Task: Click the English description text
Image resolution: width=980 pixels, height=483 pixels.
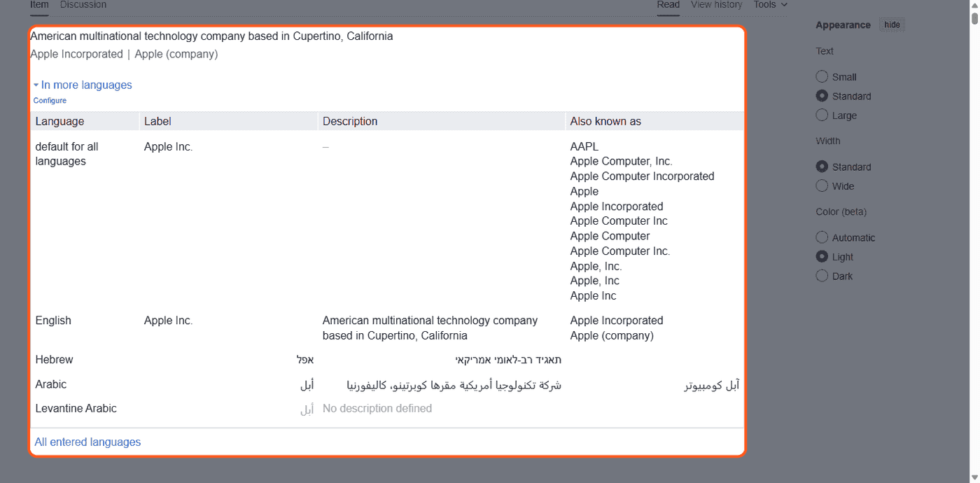Action: point(430,328)
